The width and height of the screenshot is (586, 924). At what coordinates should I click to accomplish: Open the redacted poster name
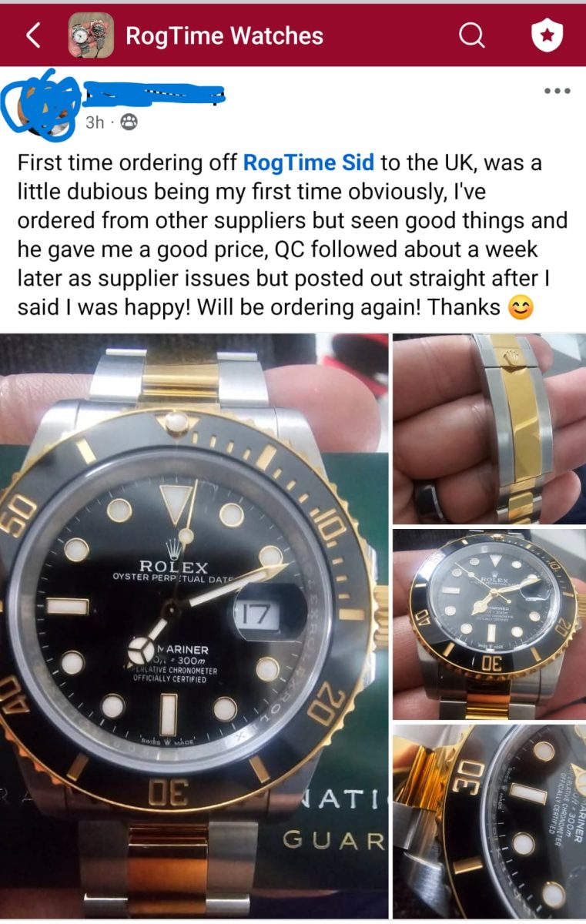pos(152,95)
